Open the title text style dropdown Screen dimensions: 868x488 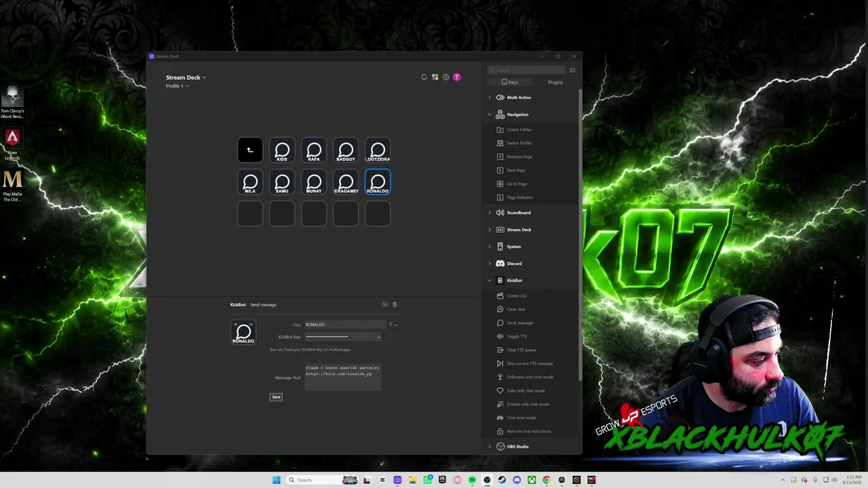pyautogui.click(x=393, y=325)
